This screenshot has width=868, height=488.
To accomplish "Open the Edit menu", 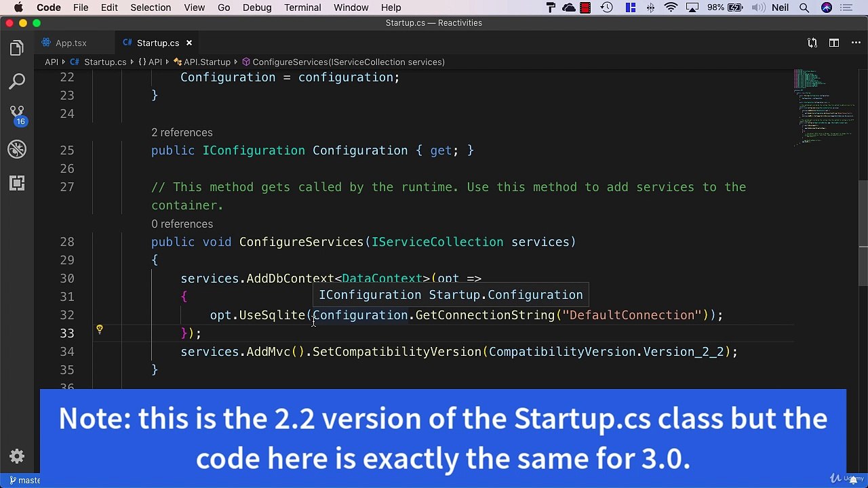I will tap(109, 7).
